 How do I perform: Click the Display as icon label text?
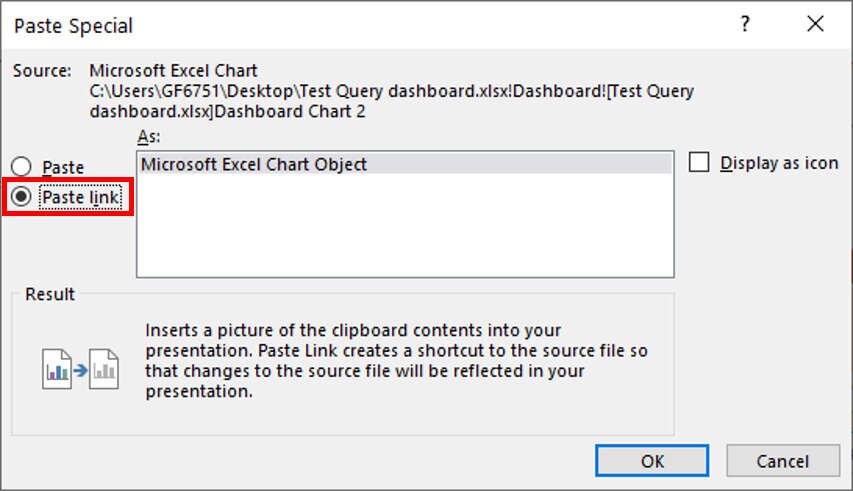779,163
